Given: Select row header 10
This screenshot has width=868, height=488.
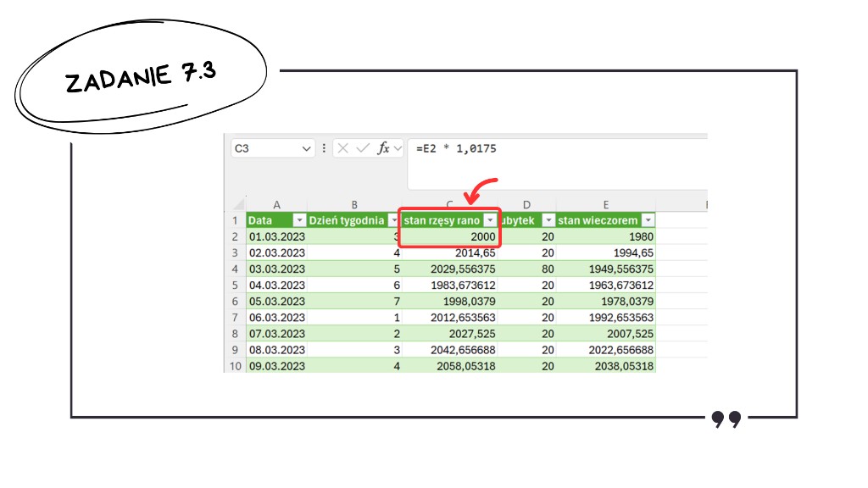Looking at the screenshot, I should click(x=235, y=366).
